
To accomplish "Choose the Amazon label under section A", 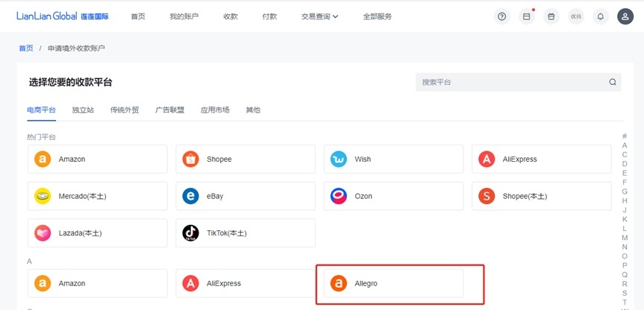I will tap(72, 283).
